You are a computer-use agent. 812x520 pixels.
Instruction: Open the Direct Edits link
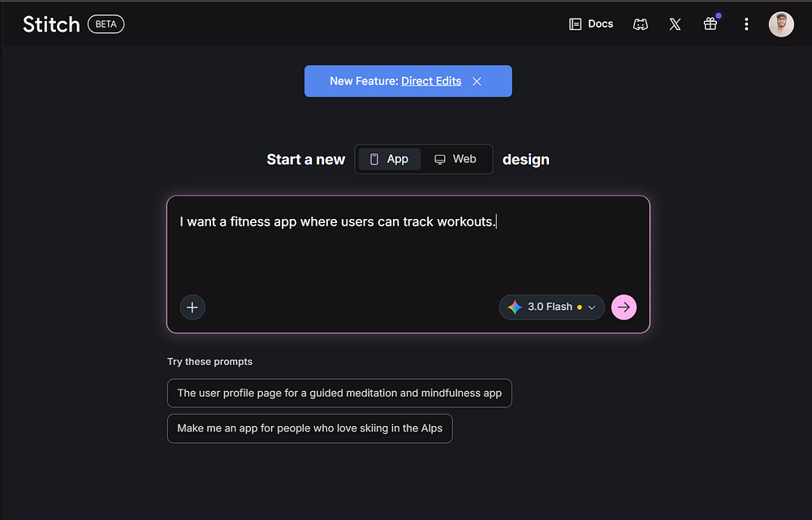coord(431,81)
